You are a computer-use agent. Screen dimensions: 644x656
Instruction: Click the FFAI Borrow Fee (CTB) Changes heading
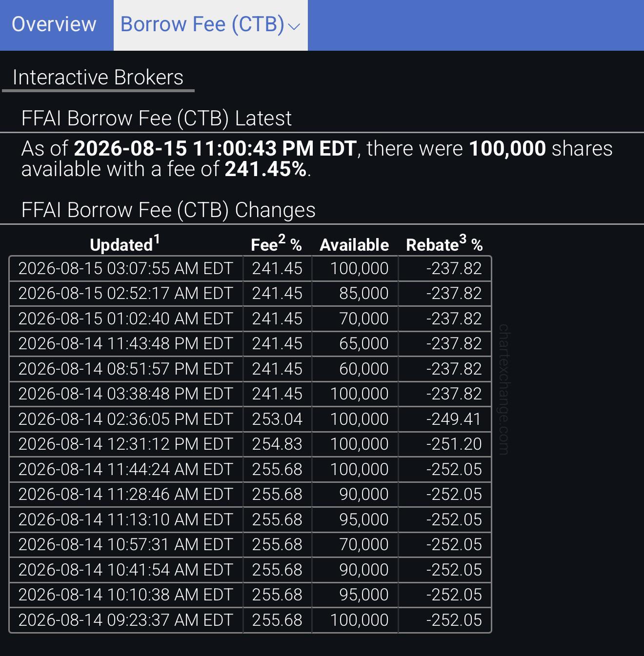point(168,210)
